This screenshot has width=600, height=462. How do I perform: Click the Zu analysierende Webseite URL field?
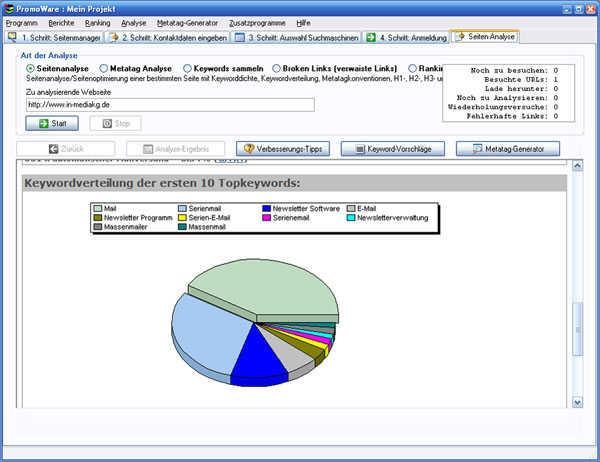pyautogui.click(x=170, y=105)
